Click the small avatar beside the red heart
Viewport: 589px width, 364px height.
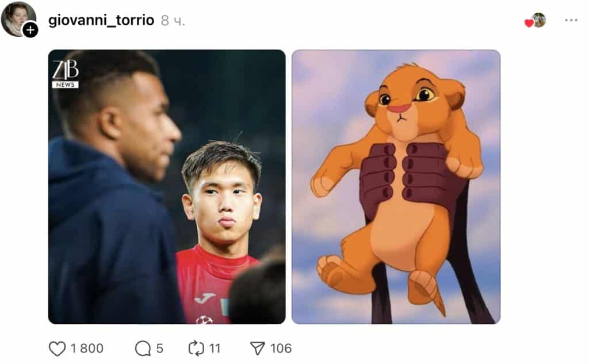coord(539,20)
